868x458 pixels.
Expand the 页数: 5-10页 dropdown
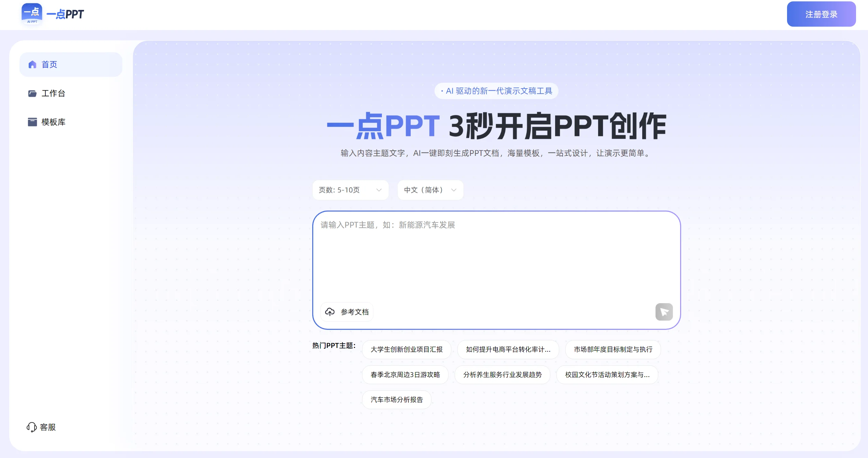(x=350, y=190)
